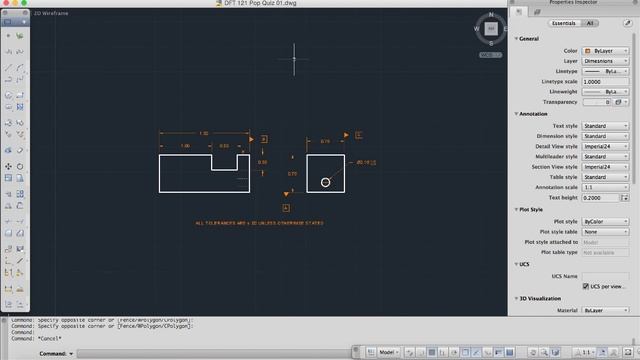640x360 pixels.
Task: Click the N direction on the ViewCube compass
Action: (491, 15)
